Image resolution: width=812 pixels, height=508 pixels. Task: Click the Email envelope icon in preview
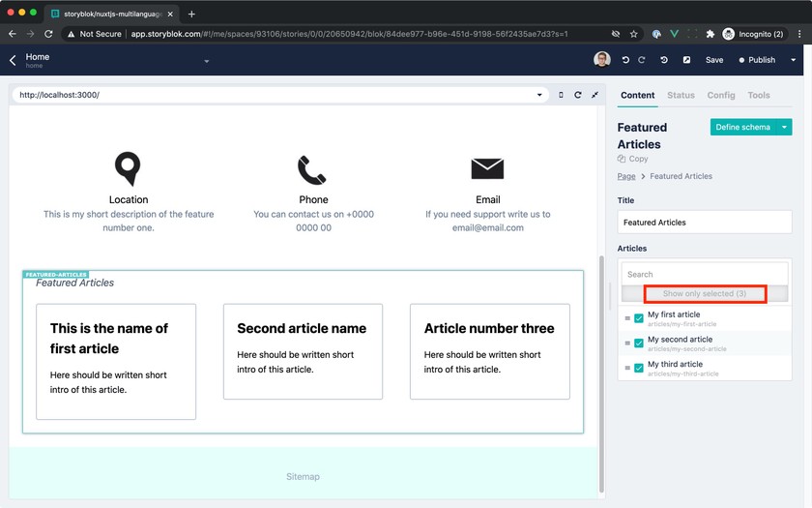[x=487, y=168]
